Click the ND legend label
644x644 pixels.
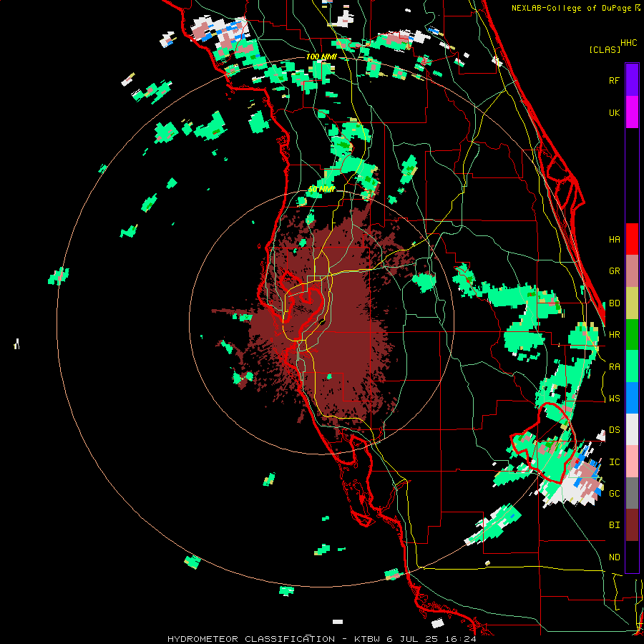[614, 557]
